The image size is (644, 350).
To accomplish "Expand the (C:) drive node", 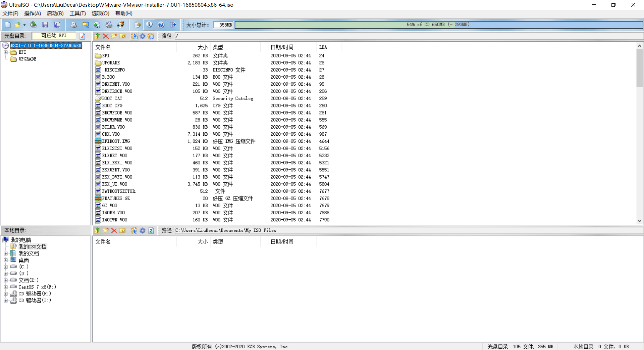I will [5, 267].
